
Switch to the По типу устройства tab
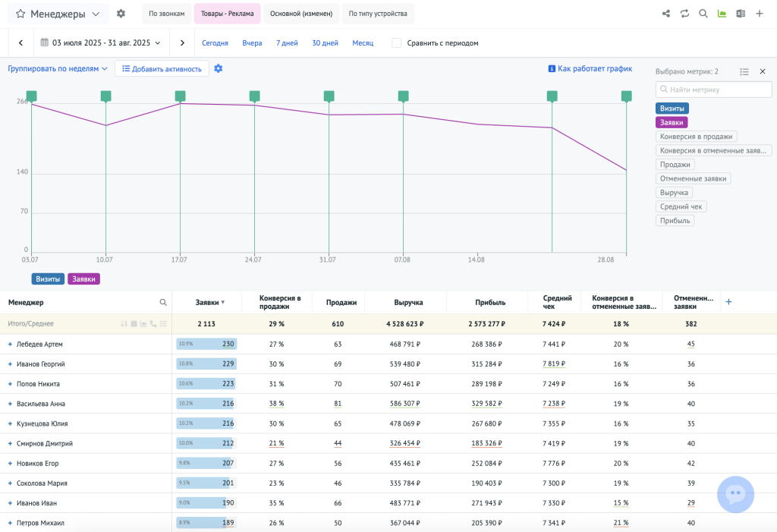(x=378, y=14)
